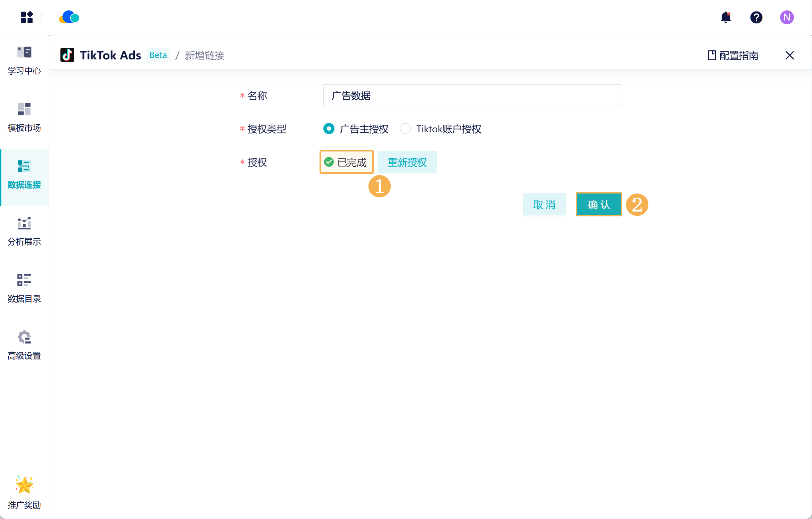Open the 配置指南 link

(x=733, y=55)
